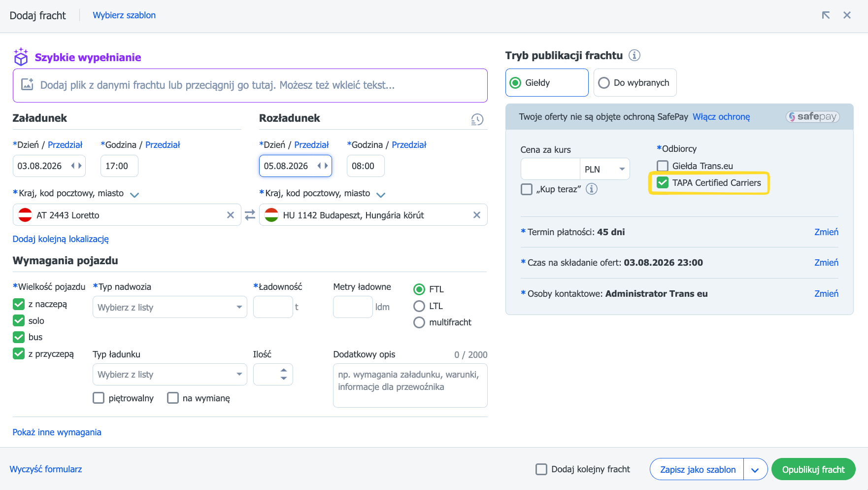Click the add file image icon
Screen dimensions: 868x490
pos(27,85)
